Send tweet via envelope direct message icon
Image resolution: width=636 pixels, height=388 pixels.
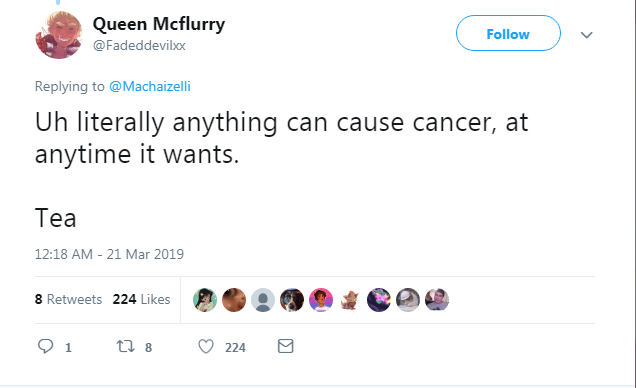[286, 346]
